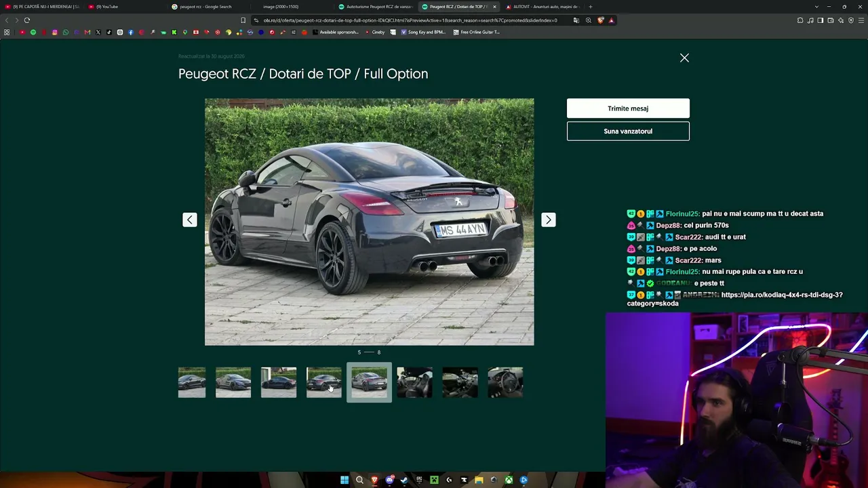
Task: Close the photo gallery overlay with the X
Action: pyautogui.click(x=684, y=58)
